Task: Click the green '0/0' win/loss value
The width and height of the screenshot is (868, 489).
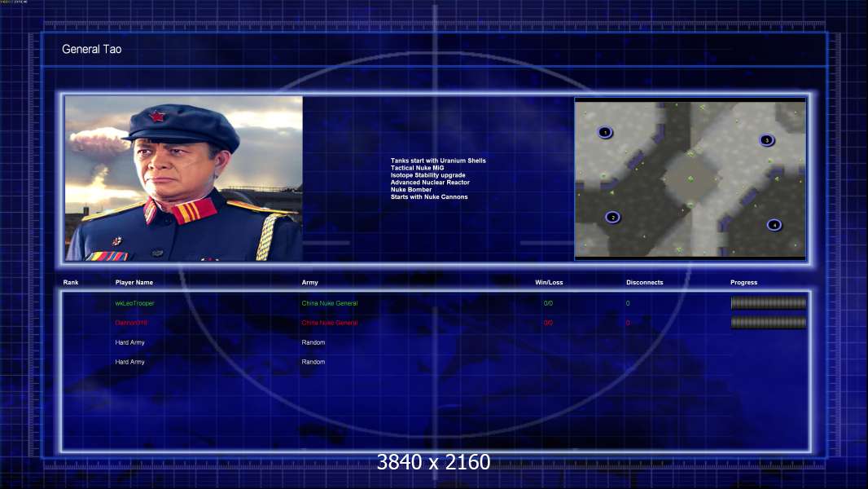Action: point(548,303)
